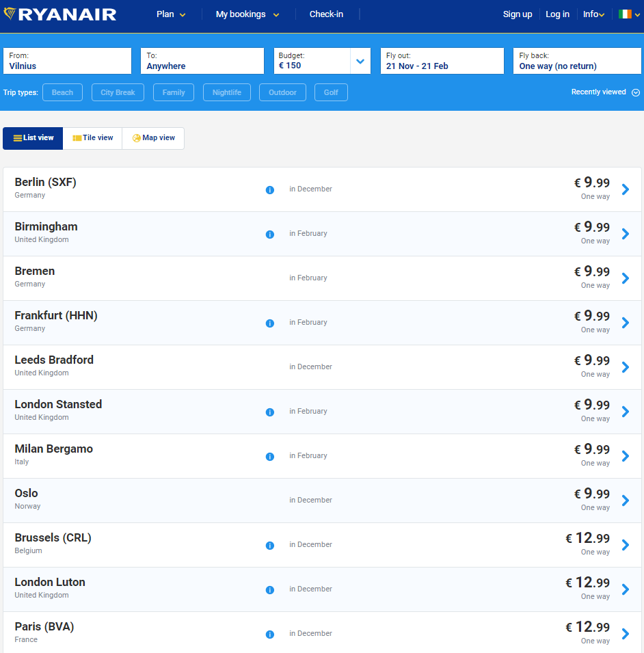The height and width of the screenshot is (653, 644).
Task: Select the Leeds Bradford destination name
Action: click(54, 360)
